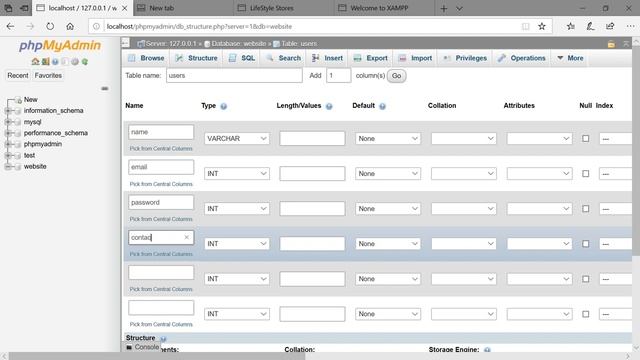Switch to the Structure tab
Screen dimensions: 640x360
coord(196,58)
